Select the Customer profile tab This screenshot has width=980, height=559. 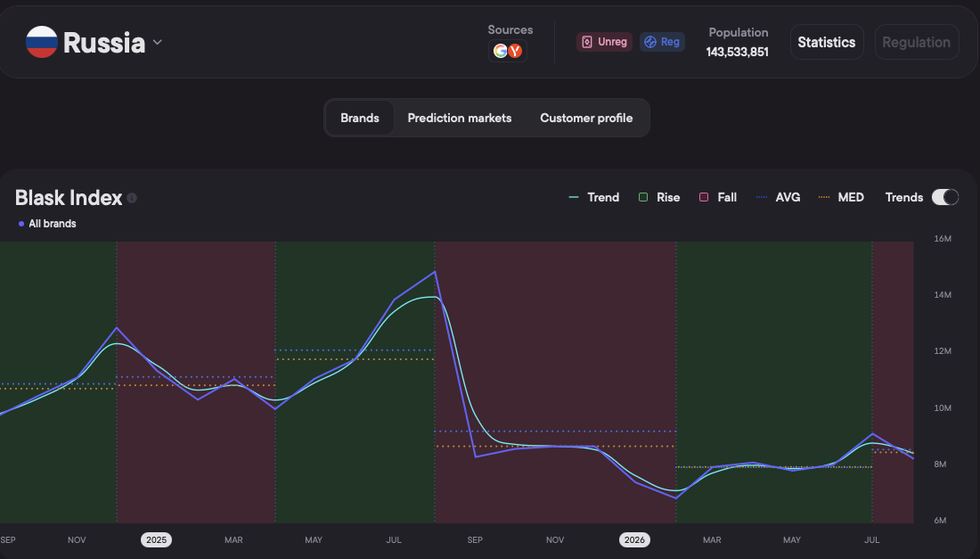(x=586, y=118)
